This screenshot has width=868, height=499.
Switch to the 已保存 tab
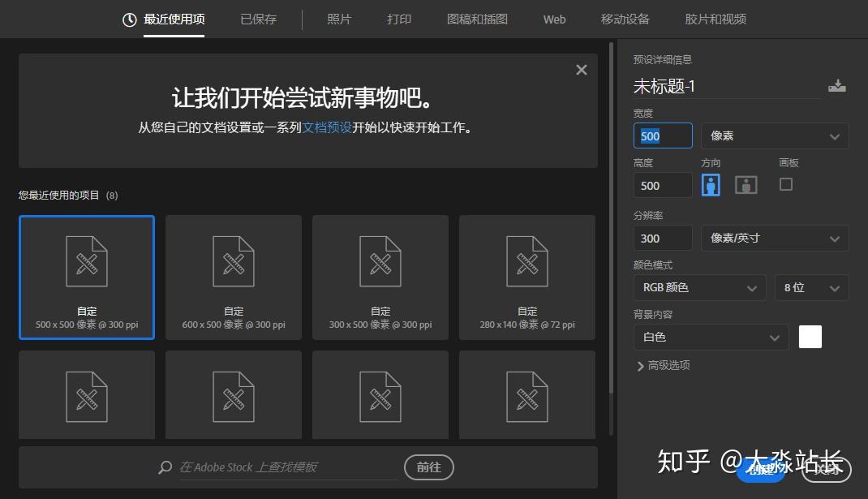pos(259,19)
